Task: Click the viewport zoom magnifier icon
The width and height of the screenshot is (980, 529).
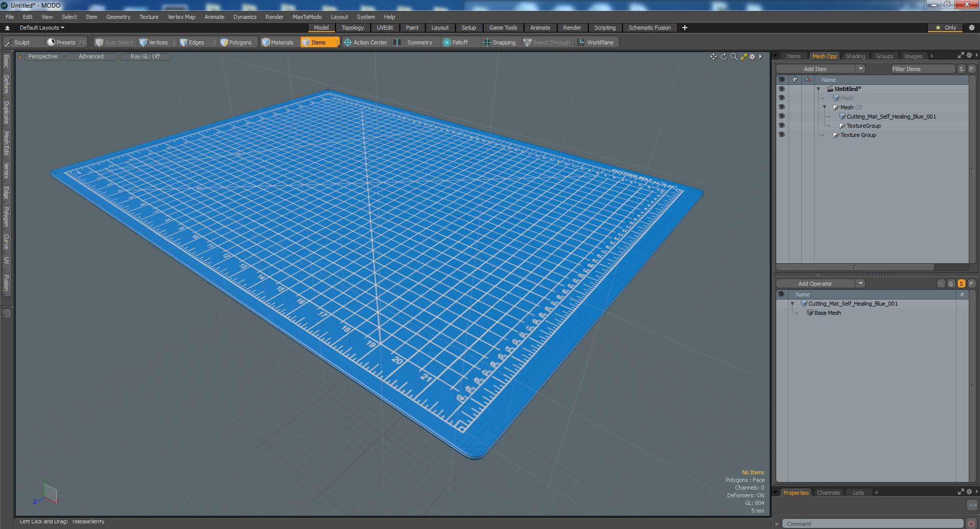Action: (734, 57)
